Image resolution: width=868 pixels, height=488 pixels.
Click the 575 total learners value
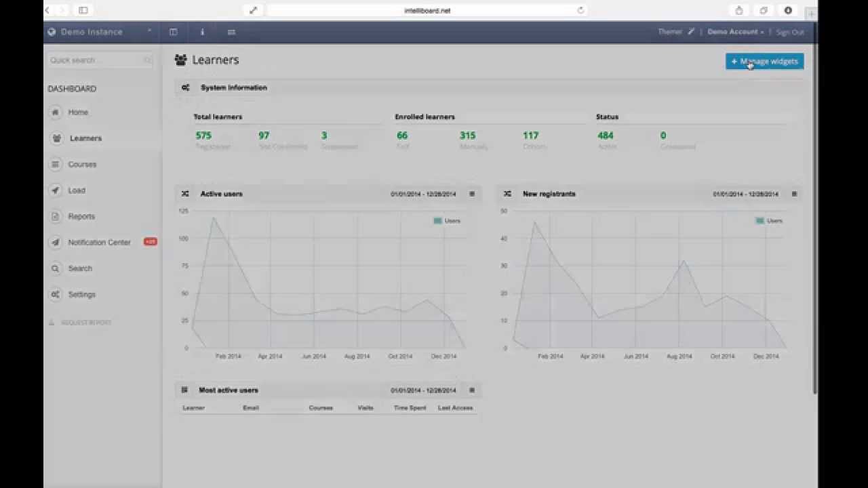[x=203, y=136]
